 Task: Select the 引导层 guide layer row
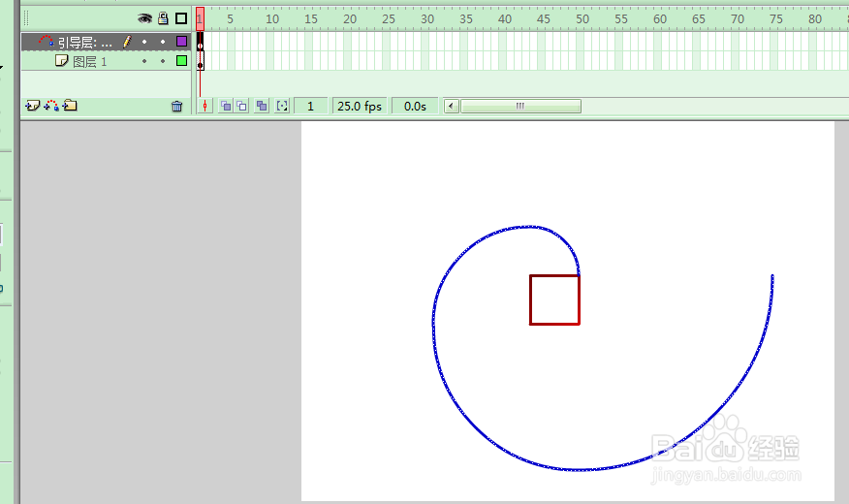pyautogui.click(x=107, y=42)
